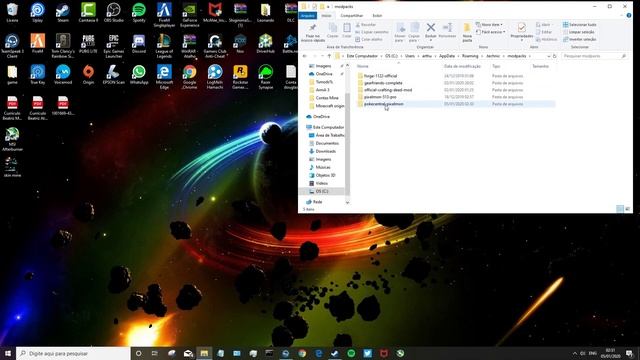
Task: Open the League of Legends desktop icon
Action: click(164, 46)
